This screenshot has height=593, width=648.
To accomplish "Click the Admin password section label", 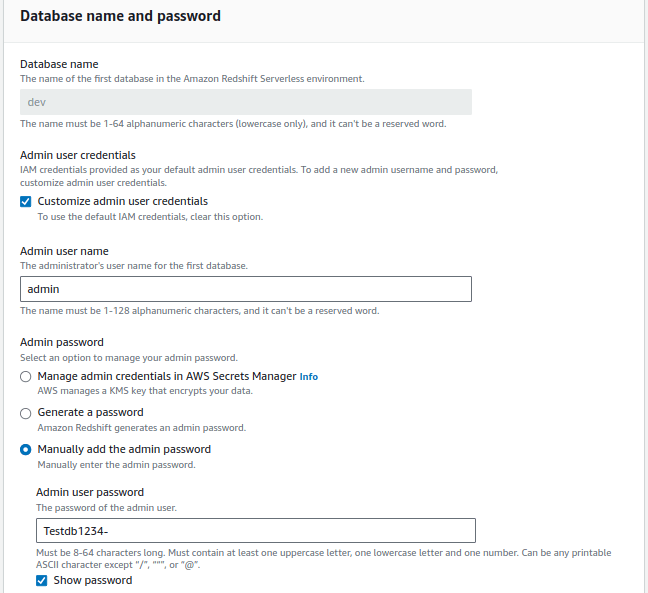I will [x=62, y=342].
